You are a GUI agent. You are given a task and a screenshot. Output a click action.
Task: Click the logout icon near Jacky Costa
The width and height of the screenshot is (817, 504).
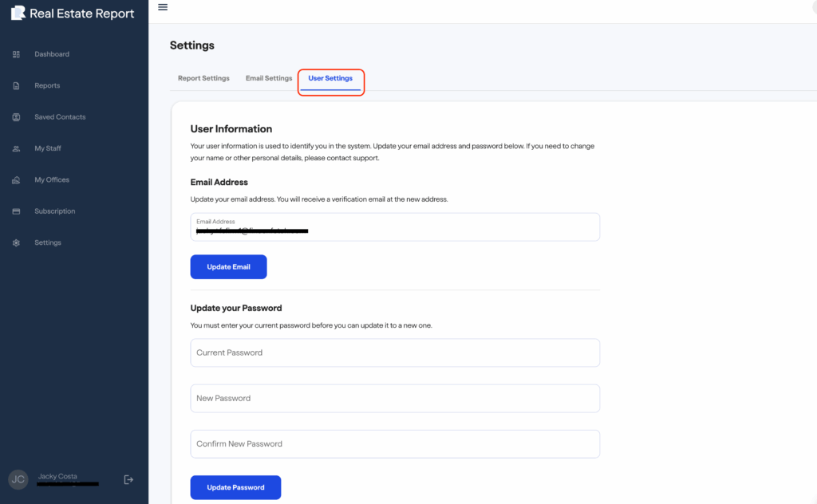click(128, 479)
